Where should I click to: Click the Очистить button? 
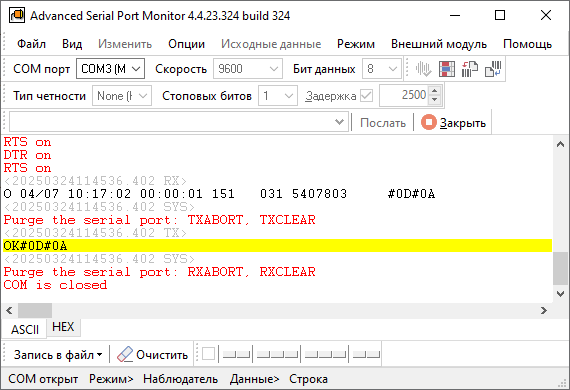point(153,355)
